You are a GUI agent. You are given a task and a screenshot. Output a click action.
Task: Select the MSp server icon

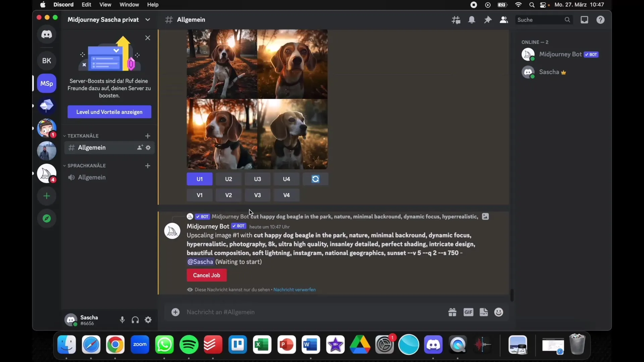click(x=47, y=83)
